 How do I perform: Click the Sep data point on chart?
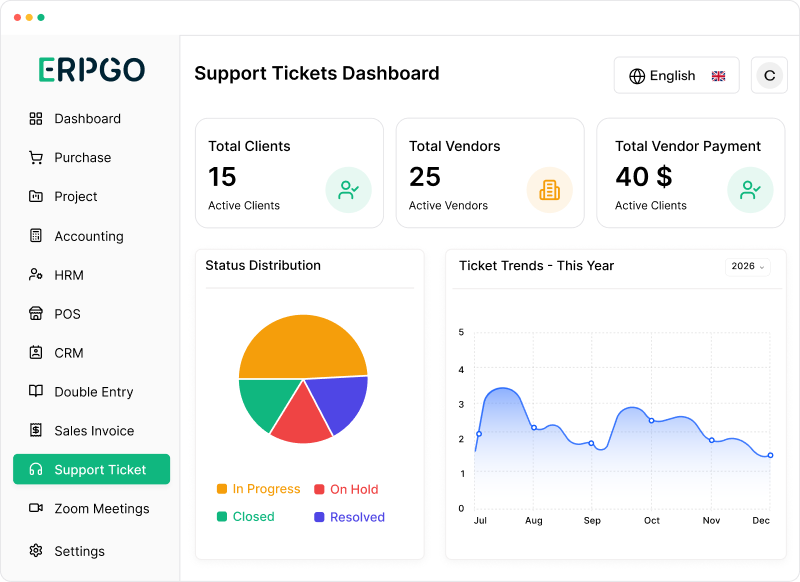pos(591,443)
